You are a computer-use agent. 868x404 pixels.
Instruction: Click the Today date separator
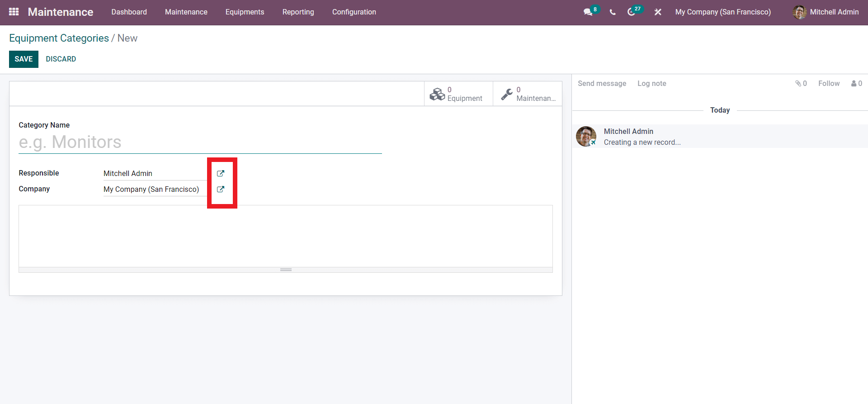tap(720, 110)
